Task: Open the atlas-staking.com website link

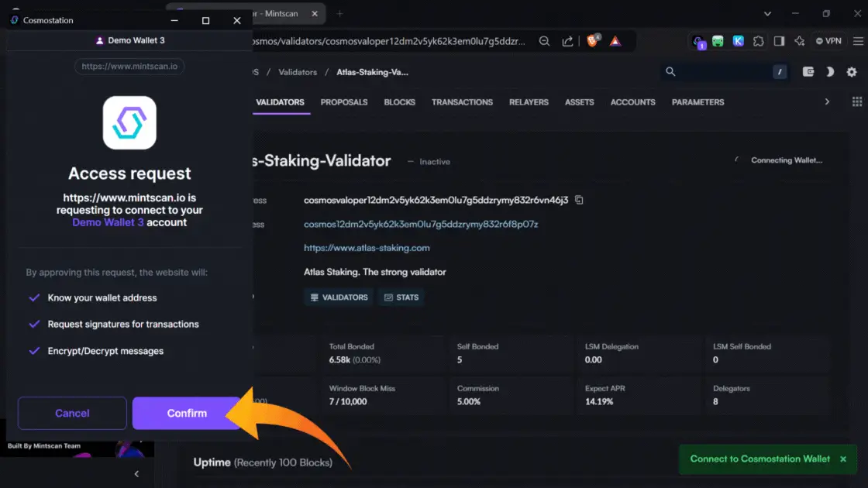Action: [x=367, y=248]
